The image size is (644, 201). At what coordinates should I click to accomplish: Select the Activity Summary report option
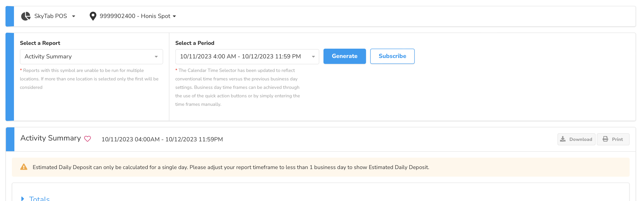91,56
